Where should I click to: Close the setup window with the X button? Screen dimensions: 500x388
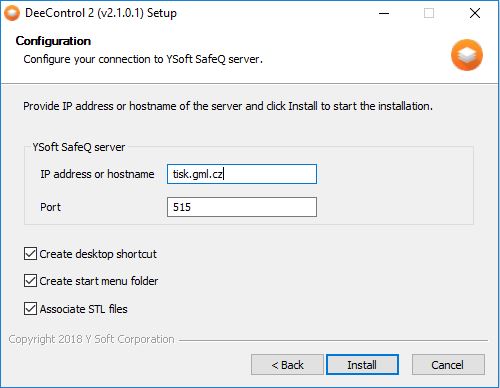(475, 13)
